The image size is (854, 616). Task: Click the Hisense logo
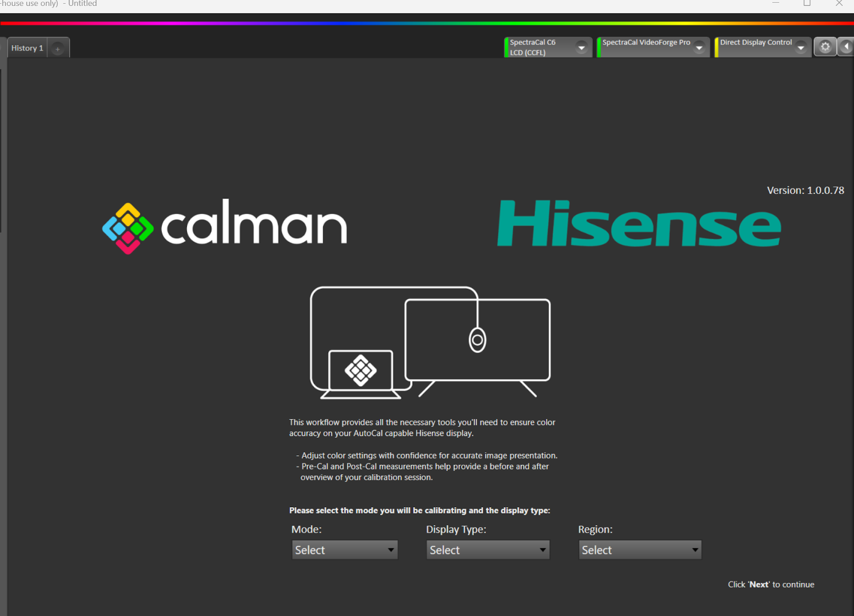639,224
